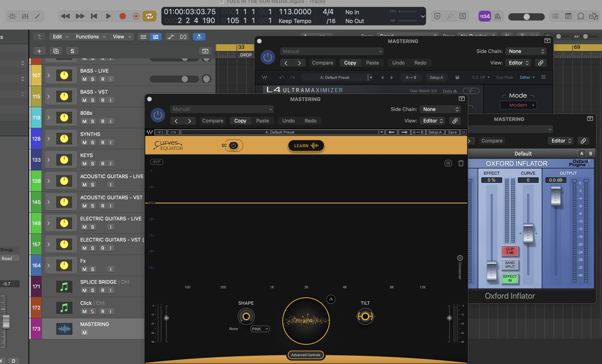Click the link icon in Curves Equator header

click(455, 121)
